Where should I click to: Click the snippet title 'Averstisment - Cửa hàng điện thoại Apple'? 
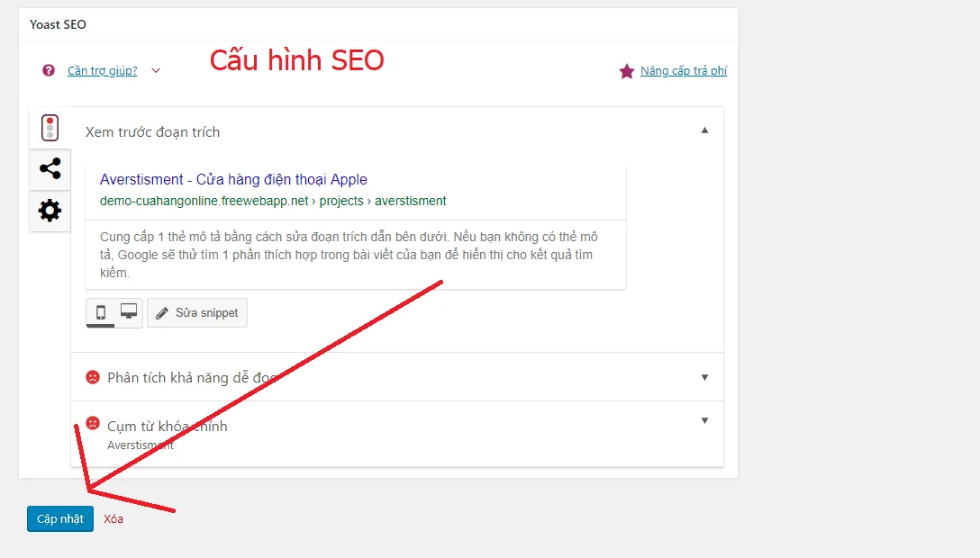tap(233, 179)
